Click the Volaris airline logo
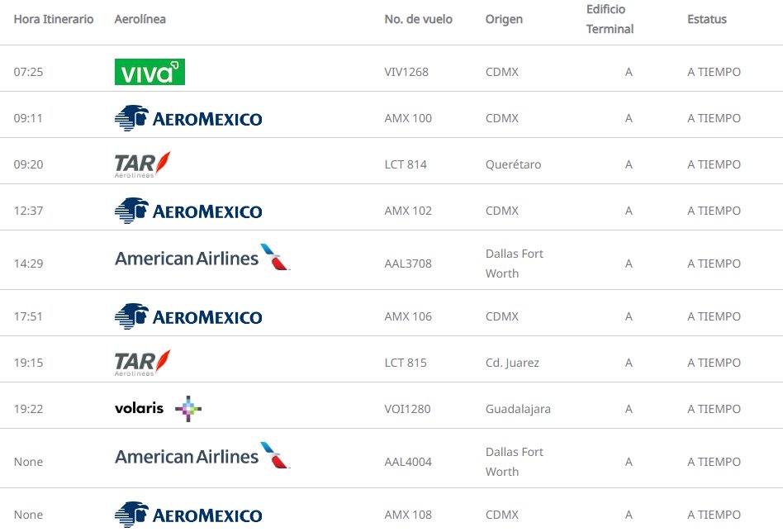The height and width of the screenshot is (532, 783). (158, 409)
